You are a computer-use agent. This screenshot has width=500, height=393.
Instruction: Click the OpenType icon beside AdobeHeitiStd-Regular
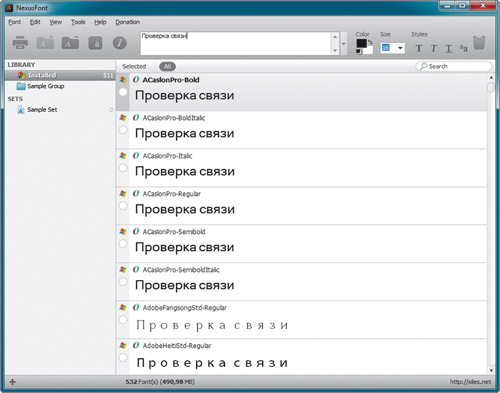(136, 346)
